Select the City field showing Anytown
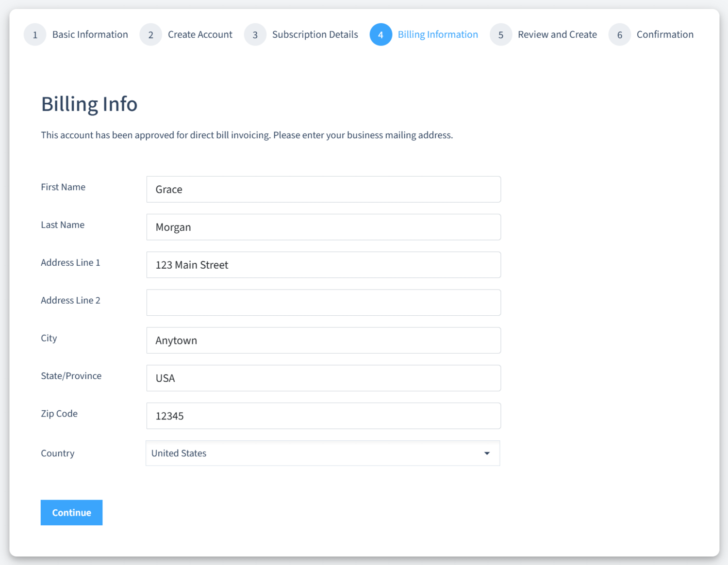The width and height of the screenshot is (728, 565). click(323, 340)
